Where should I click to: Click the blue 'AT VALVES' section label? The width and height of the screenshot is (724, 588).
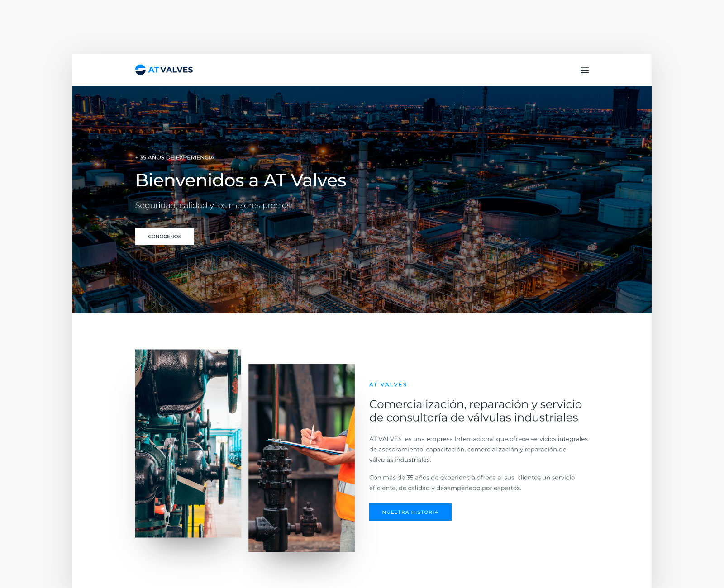[x=388, y=384]
